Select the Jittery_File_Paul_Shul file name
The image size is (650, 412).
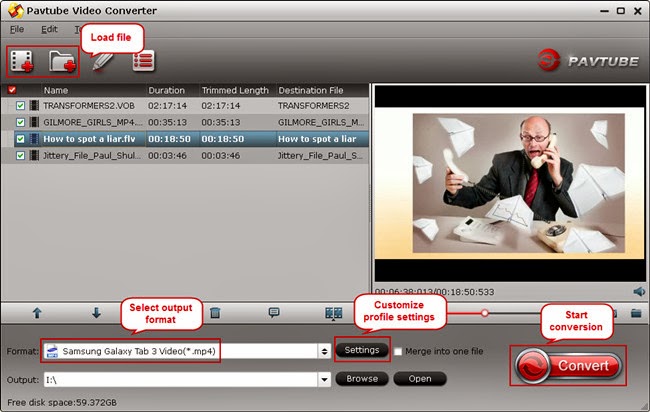pos(92,155)
